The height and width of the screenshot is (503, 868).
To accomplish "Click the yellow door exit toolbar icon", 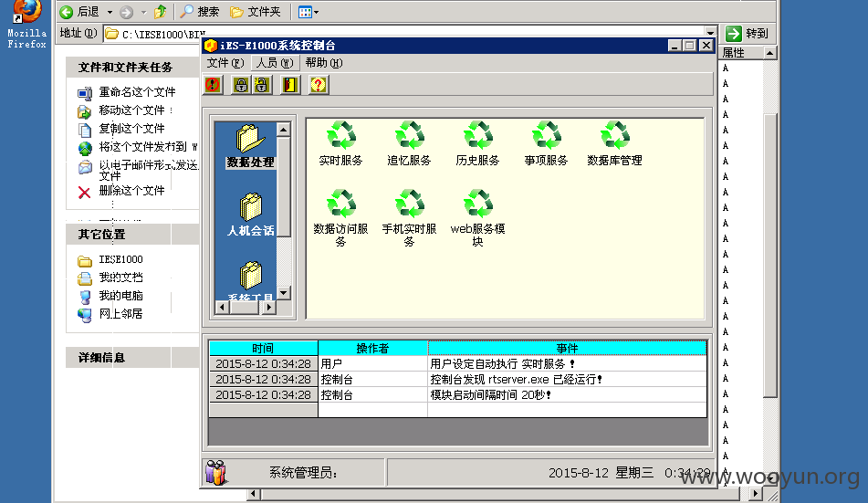I will (290, 85).
